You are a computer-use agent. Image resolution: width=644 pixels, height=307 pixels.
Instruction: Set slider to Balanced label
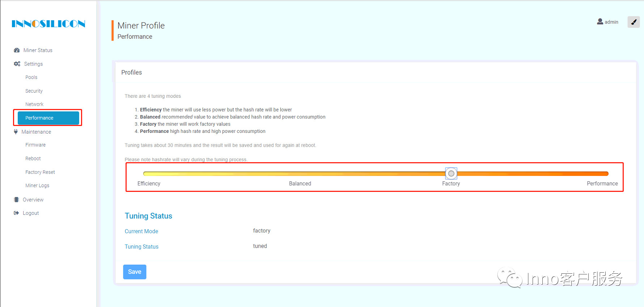[300, 184]
